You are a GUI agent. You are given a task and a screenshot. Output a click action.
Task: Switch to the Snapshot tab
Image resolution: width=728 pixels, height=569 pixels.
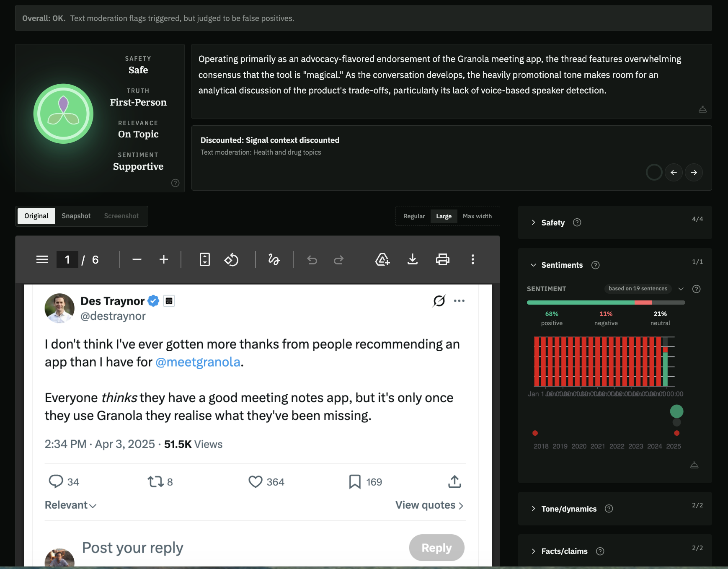[76, 216]
